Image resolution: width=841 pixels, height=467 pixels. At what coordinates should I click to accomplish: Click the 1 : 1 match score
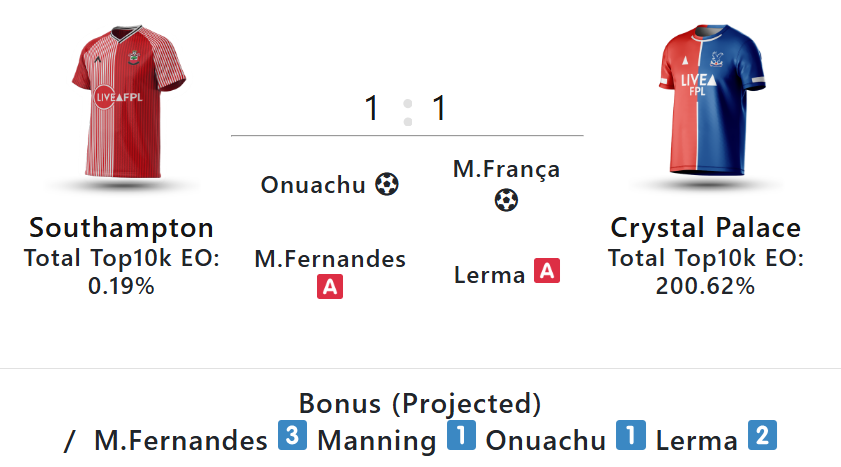406,108
